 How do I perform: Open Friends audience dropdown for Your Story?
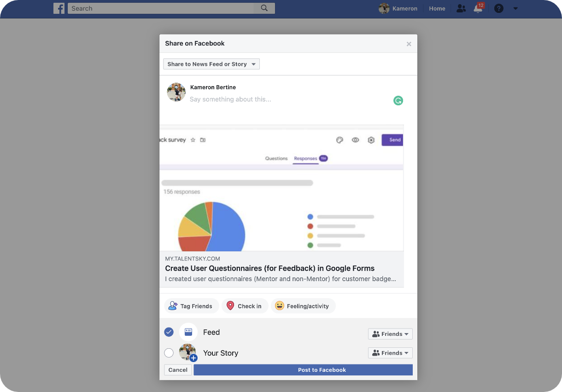[390, 353]
